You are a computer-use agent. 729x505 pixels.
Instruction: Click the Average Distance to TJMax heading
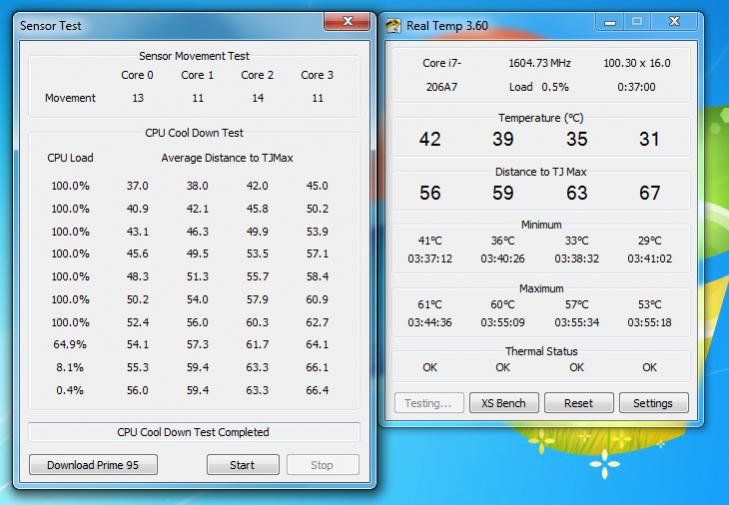(227, 158)
